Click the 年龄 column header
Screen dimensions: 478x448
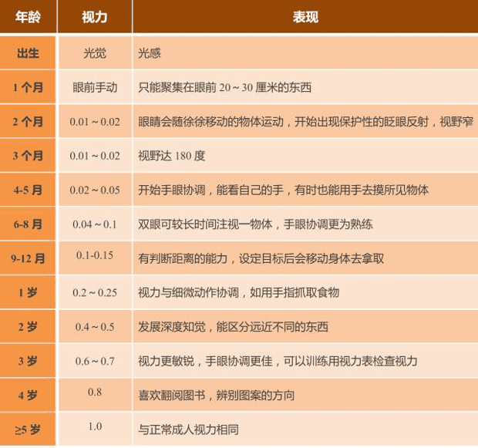(28, 16)
